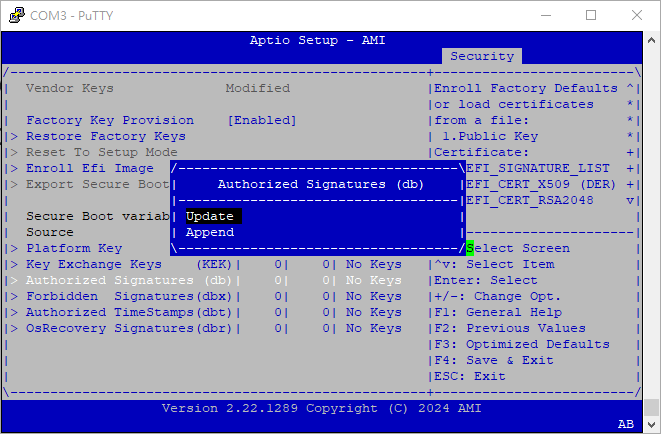Click the F4: Save & Exit text
This screenshot has width=661, height=434.
(494, 360)
